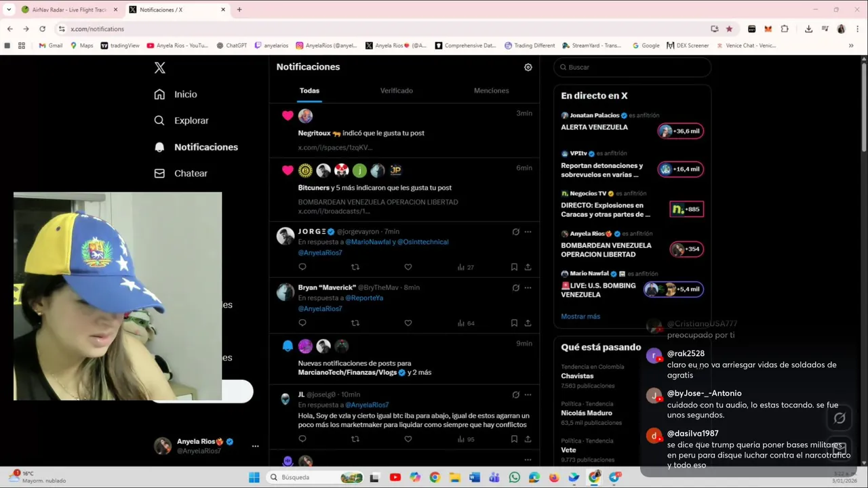Open weather widget in taskbar
Screen dimensions: 868x488
(x=38, y=477)
